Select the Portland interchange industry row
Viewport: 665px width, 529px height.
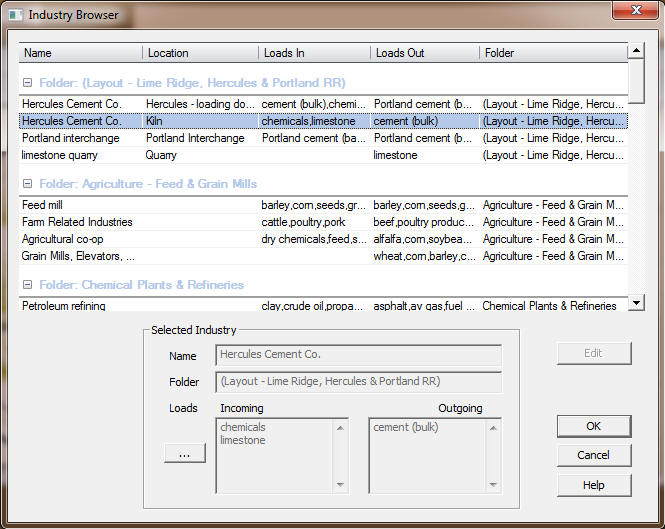click(323, 138)
